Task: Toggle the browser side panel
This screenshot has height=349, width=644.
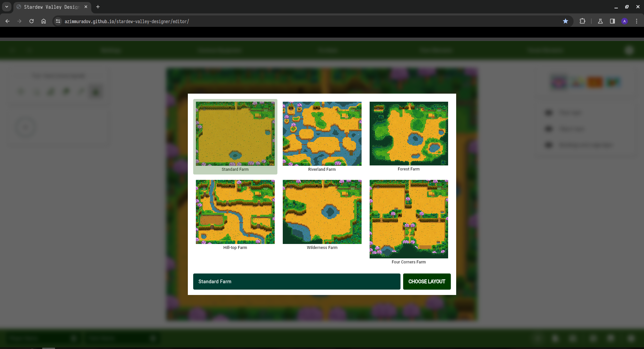Action: [612, 21]
